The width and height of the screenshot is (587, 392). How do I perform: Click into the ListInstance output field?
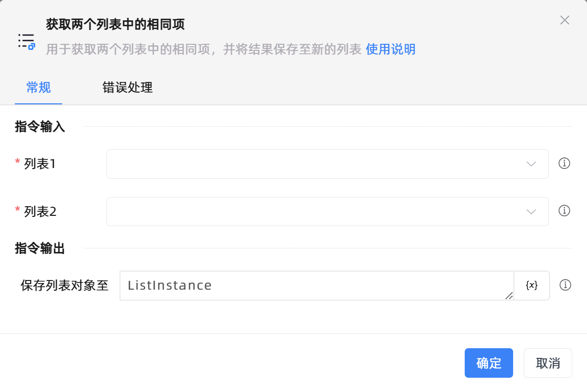pos(316,285)
